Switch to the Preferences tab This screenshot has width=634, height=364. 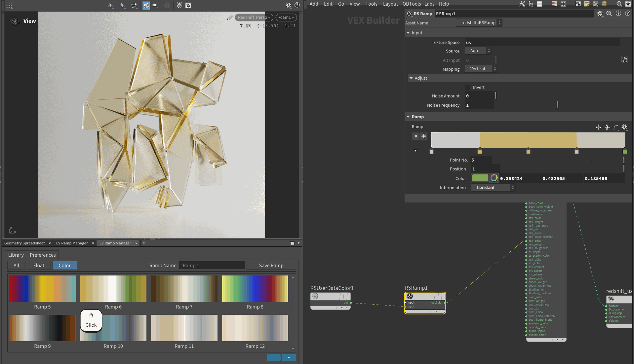pyautogui.click(x=43, y=255)
